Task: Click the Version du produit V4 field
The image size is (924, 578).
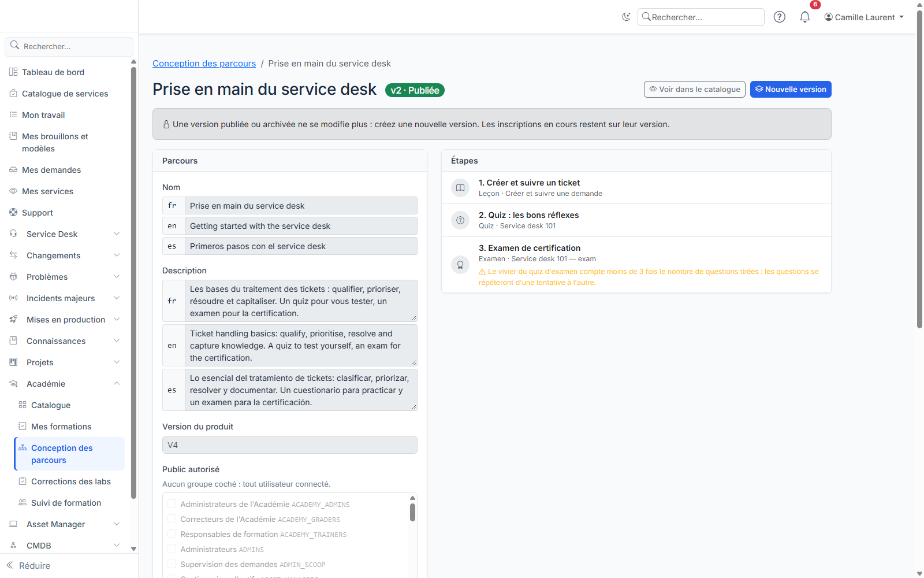Action: click(290, 444)
